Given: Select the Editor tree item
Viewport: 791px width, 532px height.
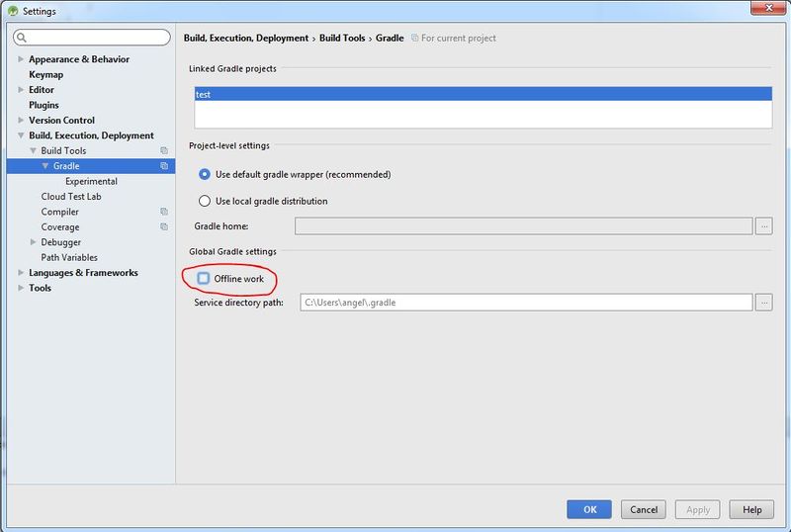Looking at the screenshot, I should point(42,89).
